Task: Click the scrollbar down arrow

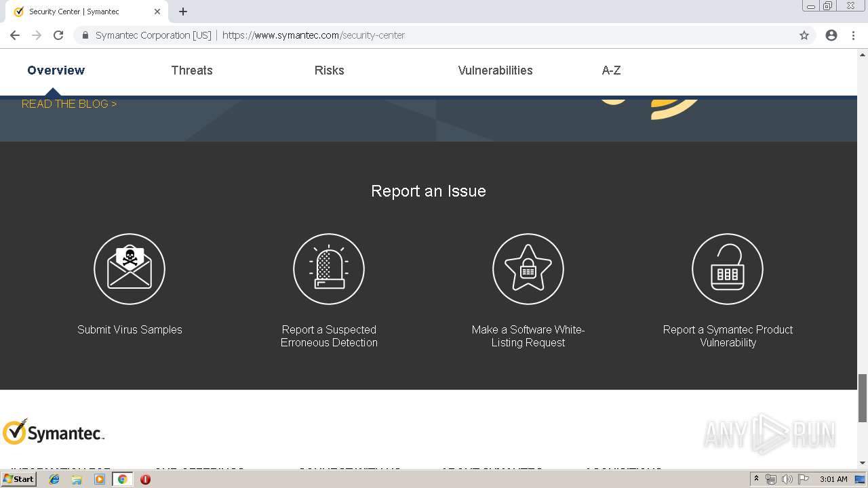Action: tap(863, 463)
